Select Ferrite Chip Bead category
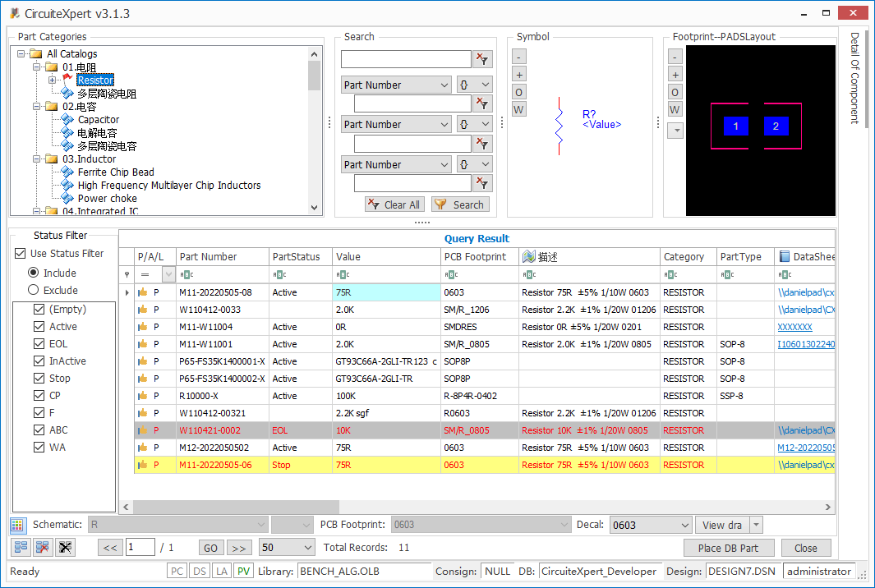Viewport: 875px width, 588px height. 116,172
